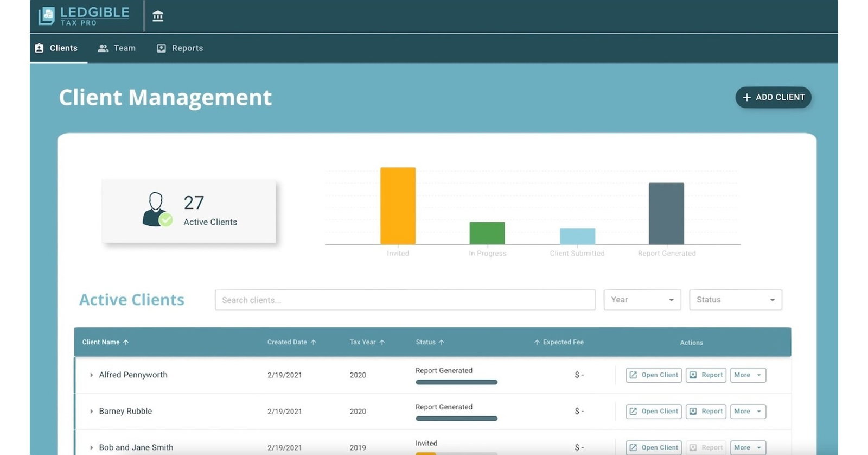Open the Year filter dropdown
The image size is (868, 455).
tap(642, 300)
